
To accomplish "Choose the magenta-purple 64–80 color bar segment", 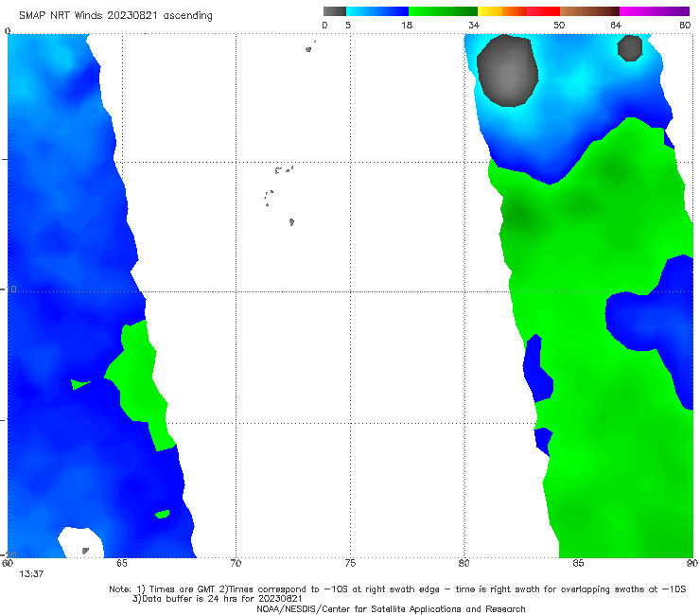I will click(x=655, y=11).
